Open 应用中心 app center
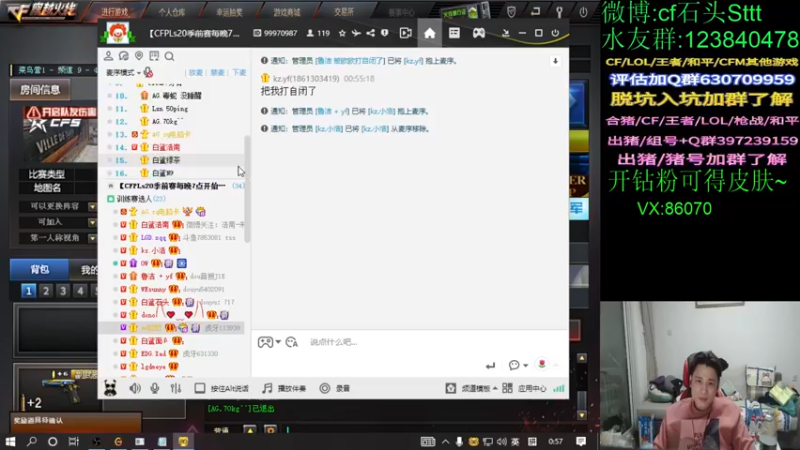 [524, 388]
